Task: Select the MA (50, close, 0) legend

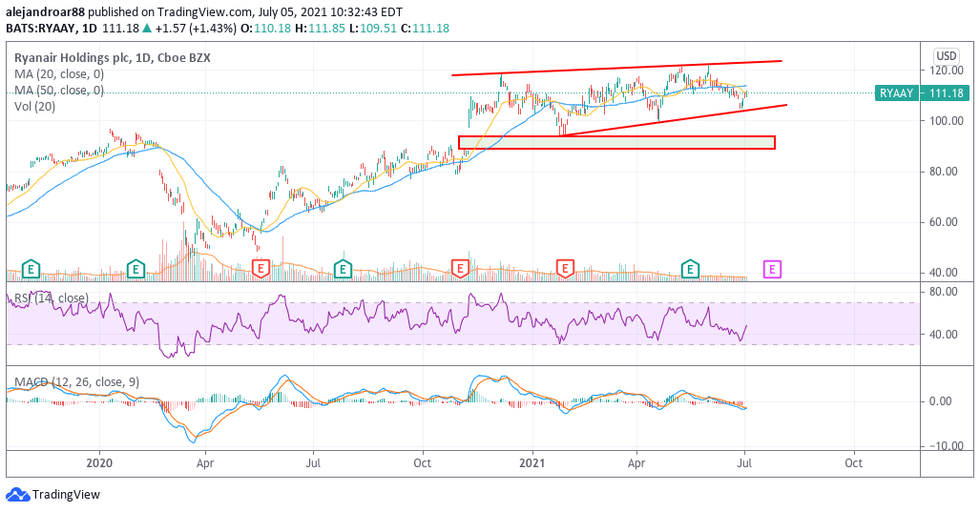Action: 59,90
